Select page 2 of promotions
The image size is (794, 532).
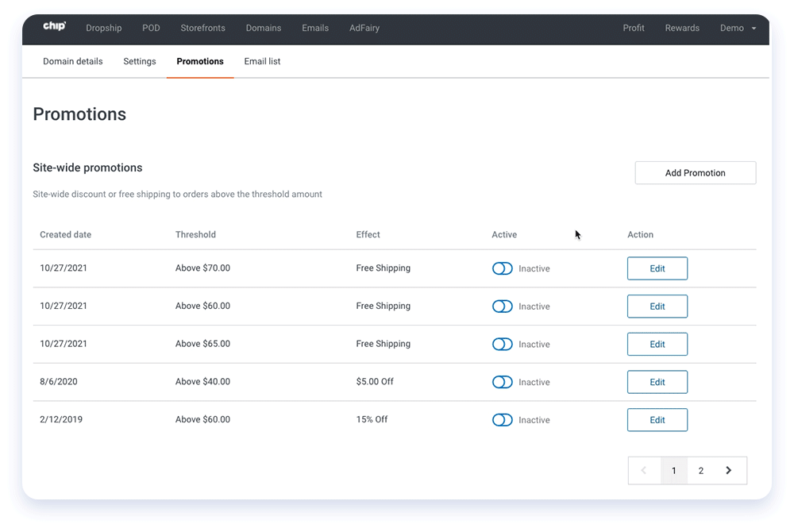tap(701, 470)
